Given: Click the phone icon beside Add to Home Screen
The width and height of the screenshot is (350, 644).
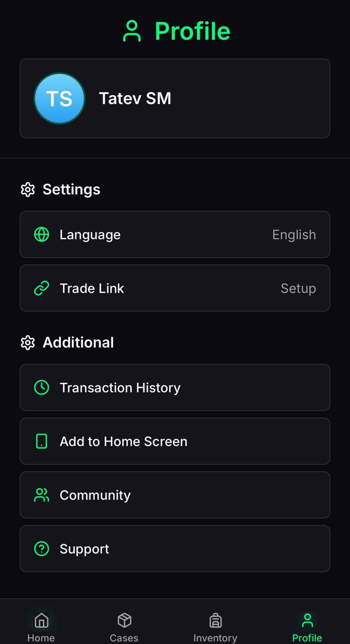Looking at the screenshot, I should [x=42, y=441].
